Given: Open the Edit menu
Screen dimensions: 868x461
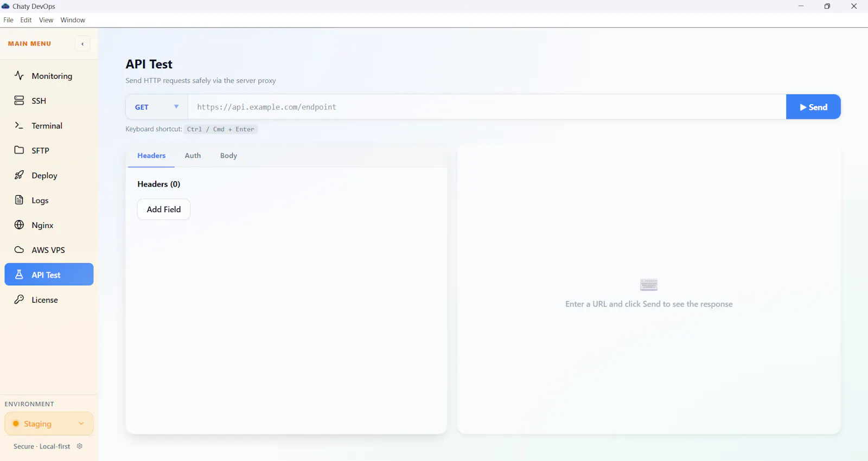Looking at the screenshot, I should tap(26, 20).
